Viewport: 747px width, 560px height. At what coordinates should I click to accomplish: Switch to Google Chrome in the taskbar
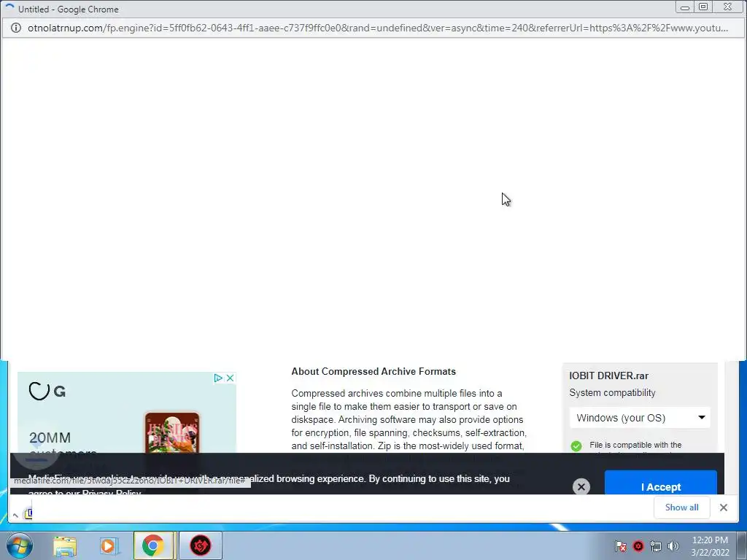[x=153, y=545]
